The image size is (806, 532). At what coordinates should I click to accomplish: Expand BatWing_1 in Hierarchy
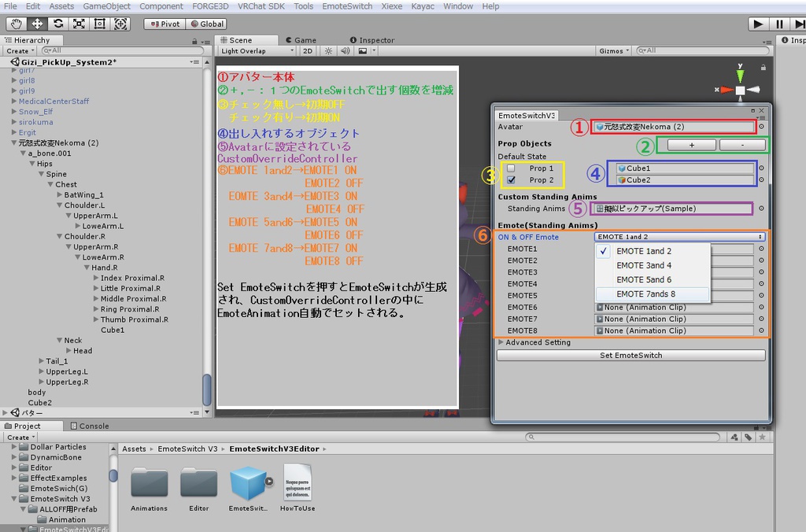click(60, 195)
